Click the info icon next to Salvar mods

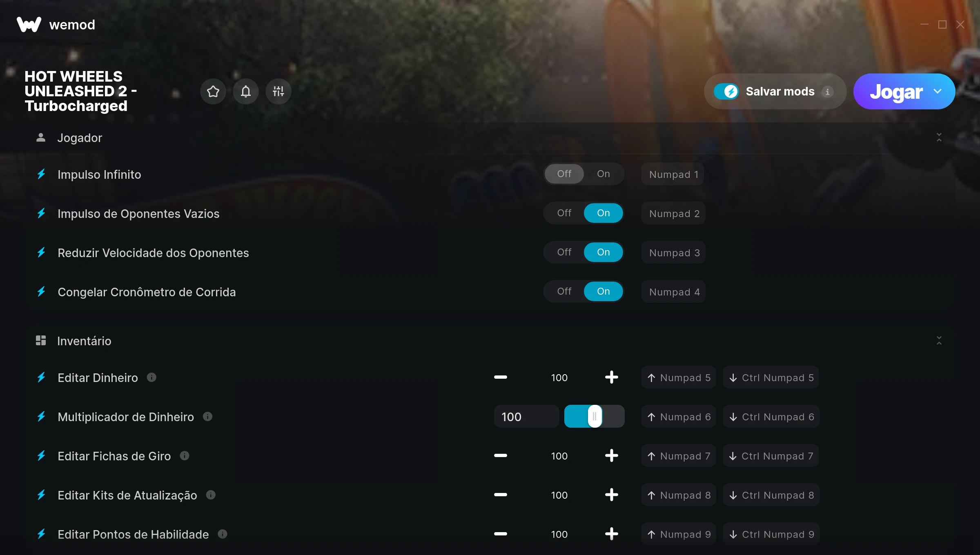pyautogui.click(x=827, y=92)
